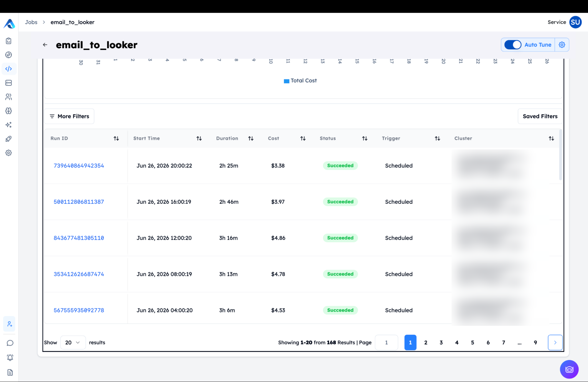The width and height of the screenshot is (588, 382).
Task: Go to page 9
Action: coord(535,343)
